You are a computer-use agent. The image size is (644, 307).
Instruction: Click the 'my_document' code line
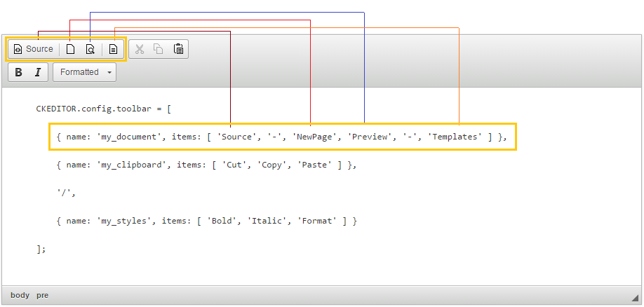pos(282,137)
